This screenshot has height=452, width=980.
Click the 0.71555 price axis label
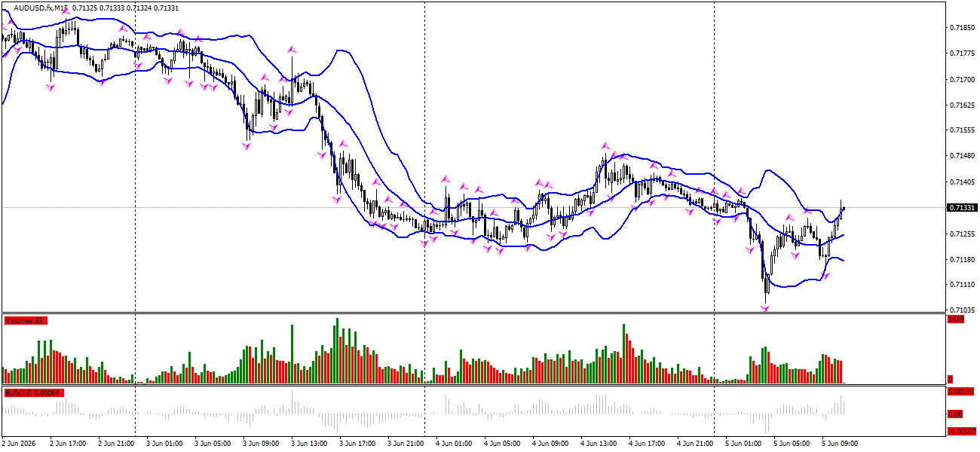tap(961, 130)
